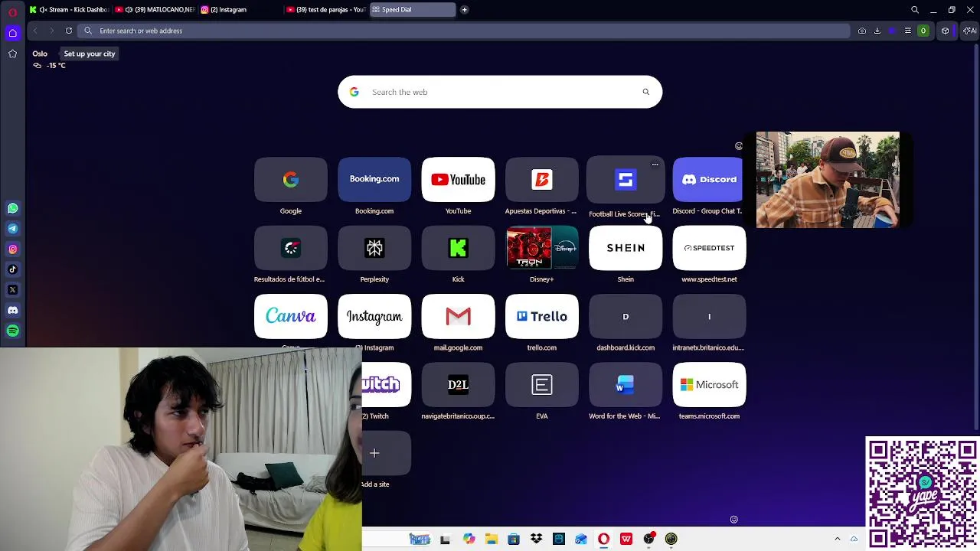Click the search magnifier in web search box
Screen dimensions: 980x551
(646, 92)
